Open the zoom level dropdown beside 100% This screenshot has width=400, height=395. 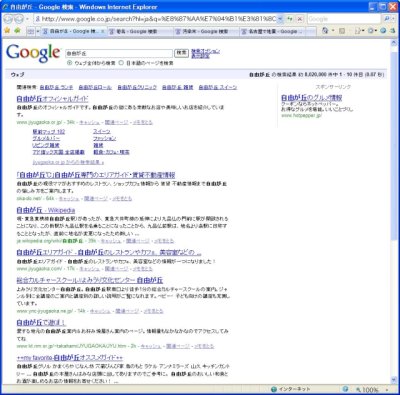pyautogui.click(x=387, y=389)
